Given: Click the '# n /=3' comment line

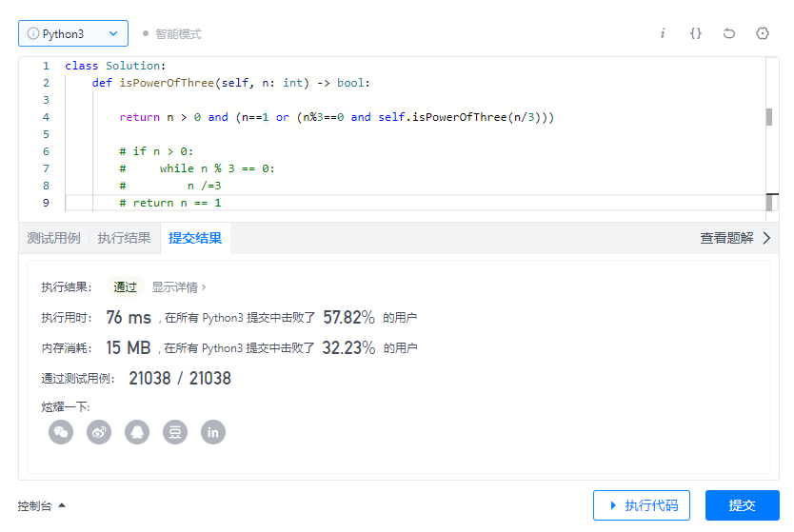Looking at the screenshot, I should click(170, 186).
